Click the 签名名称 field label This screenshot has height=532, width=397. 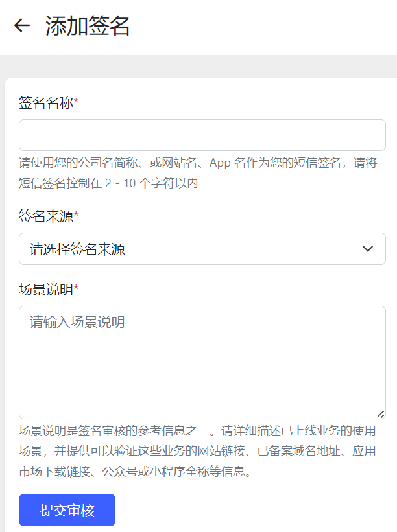click(46, 102)
